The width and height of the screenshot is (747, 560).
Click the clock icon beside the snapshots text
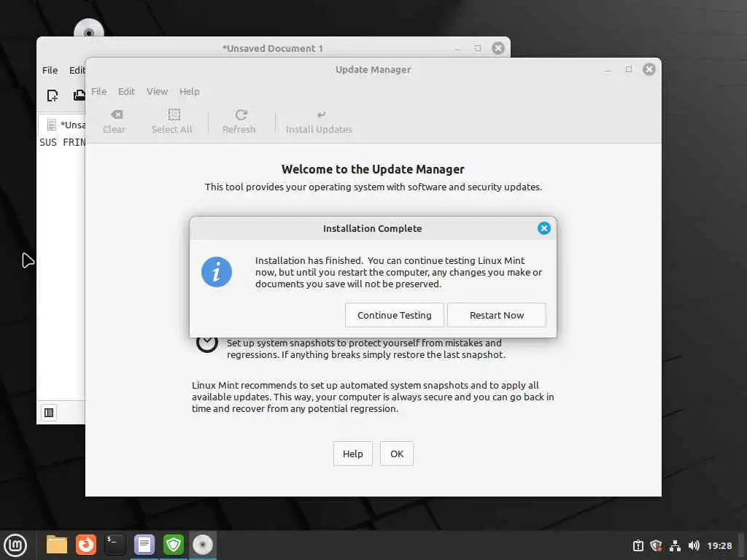206,343
